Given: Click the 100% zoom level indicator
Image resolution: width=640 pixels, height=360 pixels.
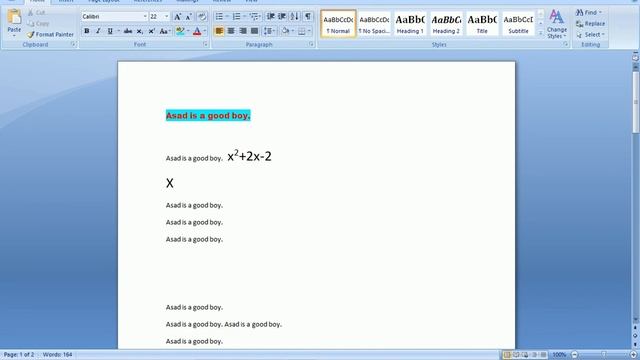Looking at the screenshot, I should tap(559, 355).
